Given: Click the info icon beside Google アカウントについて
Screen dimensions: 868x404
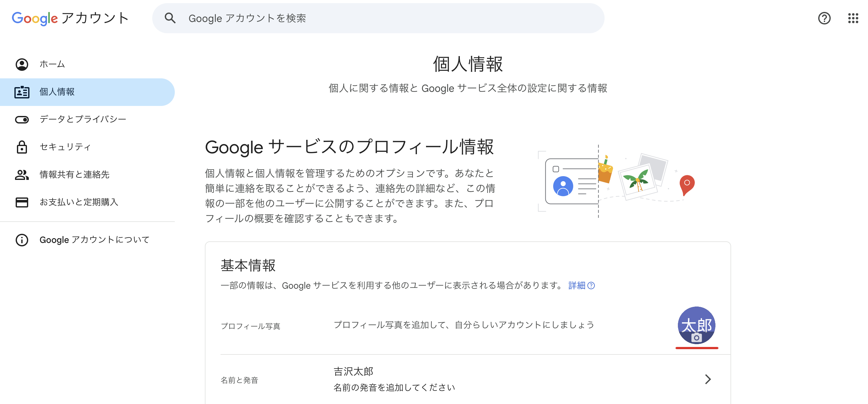Looking at the screenshot, I should pos(22,240).
